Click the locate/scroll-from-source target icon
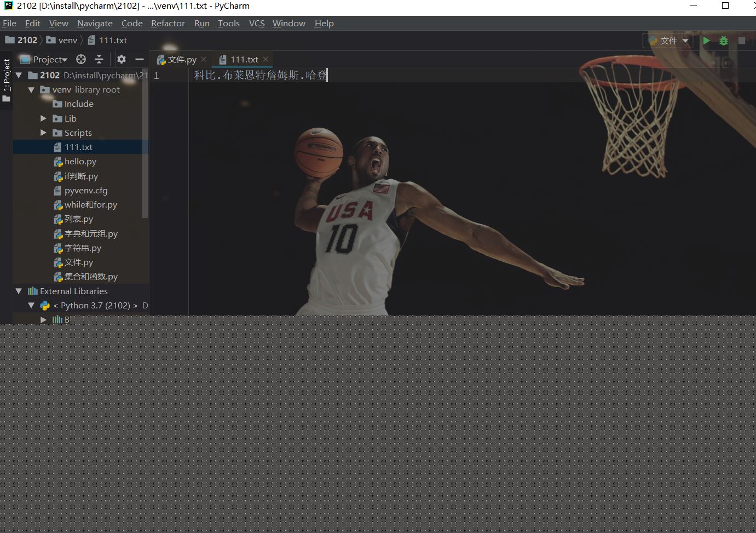Screen dimensions: 756x533 point(81,59)
